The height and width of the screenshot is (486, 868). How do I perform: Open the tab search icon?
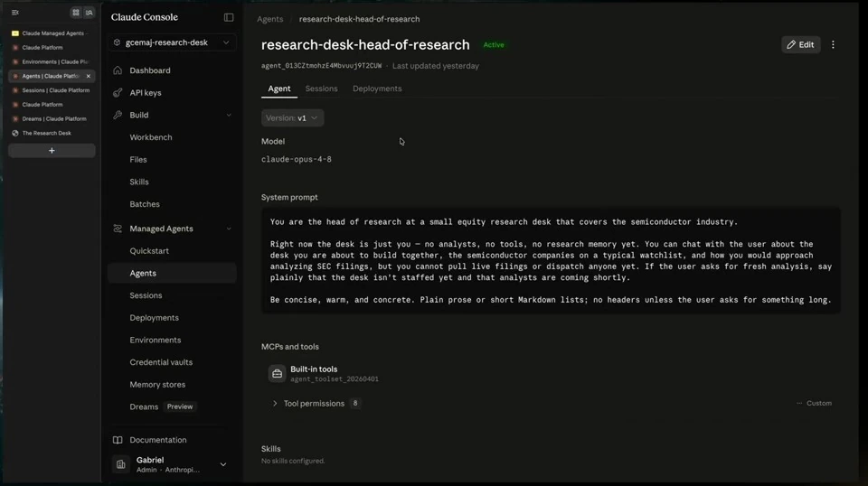(x=90, y=12)
